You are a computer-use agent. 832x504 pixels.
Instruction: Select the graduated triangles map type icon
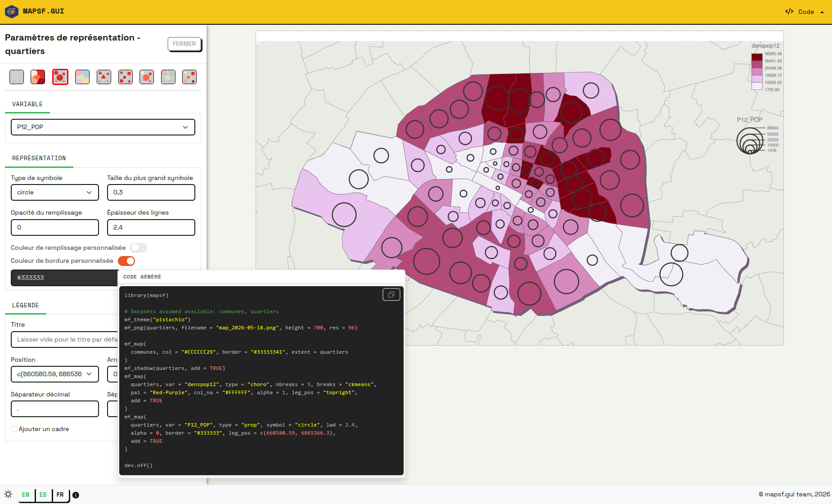[104, 77]
